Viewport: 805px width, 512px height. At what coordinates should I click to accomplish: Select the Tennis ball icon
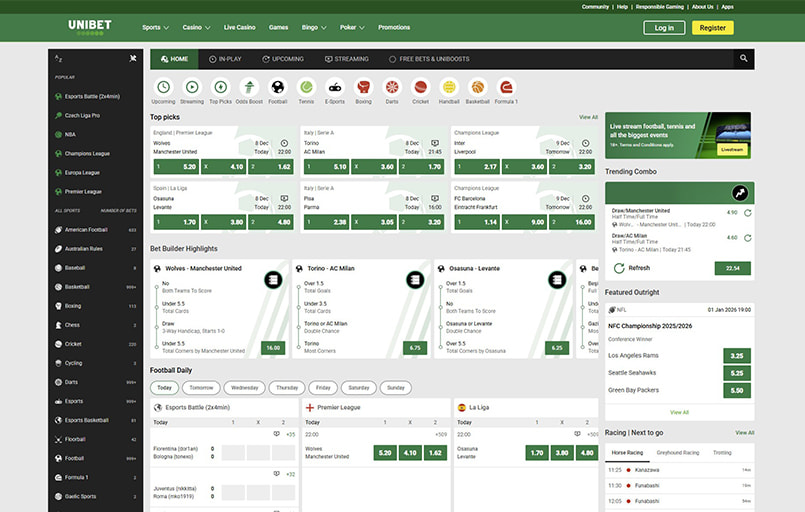306,88
